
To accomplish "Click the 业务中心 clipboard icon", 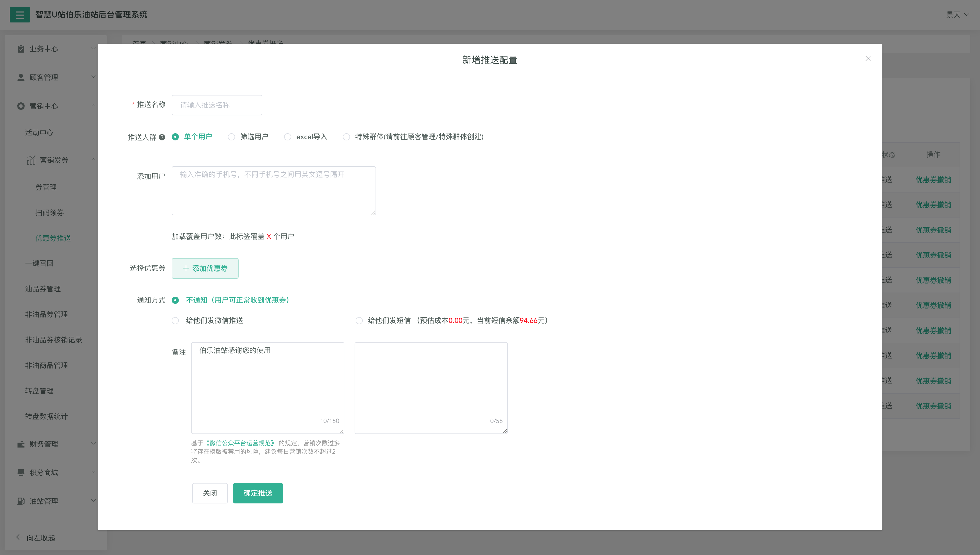I will tap(21, 49).
